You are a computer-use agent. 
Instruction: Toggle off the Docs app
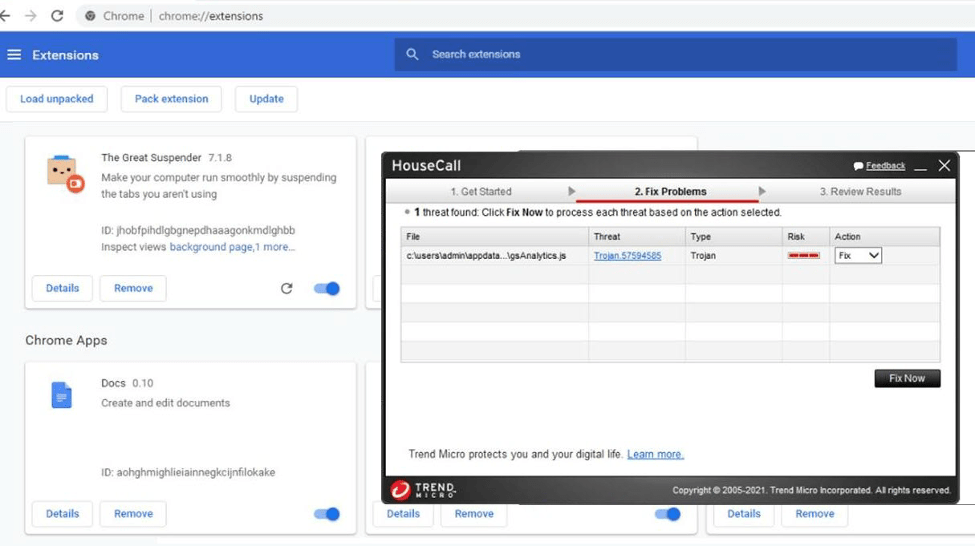point(327,514)
